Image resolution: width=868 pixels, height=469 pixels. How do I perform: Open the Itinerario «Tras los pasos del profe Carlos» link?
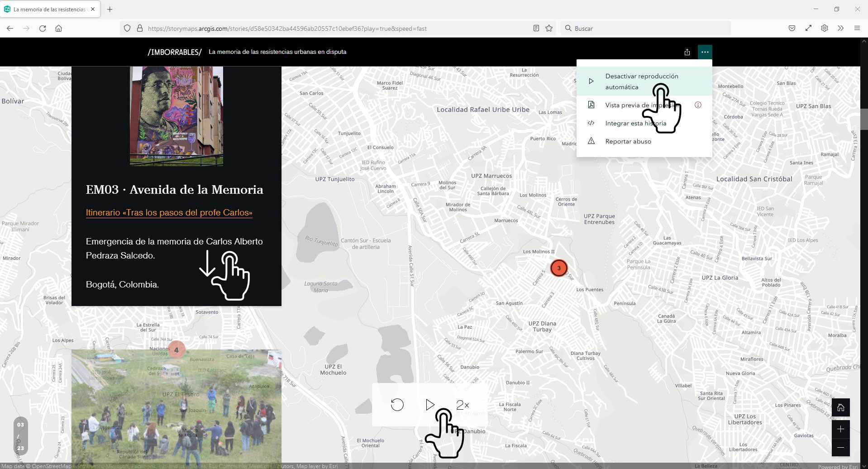pyautogui.click(x=169, y=212)
